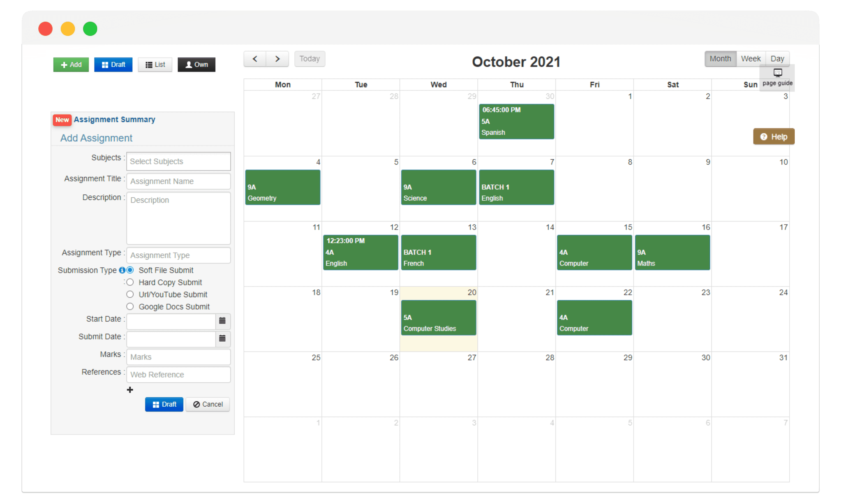This screenshot has width=841, height=504.
Task: Select Hard Copy Submit radio button
Action: point(129,282)
